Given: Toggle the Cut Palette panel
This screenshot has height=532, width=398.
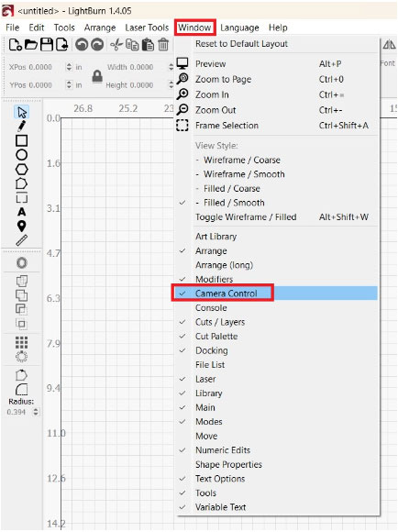Looking at the screenshot, I should point(275,337).
